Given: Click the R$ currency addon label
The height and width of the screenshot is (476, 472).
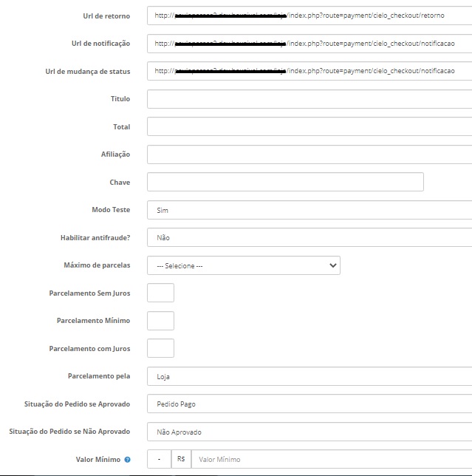Looking at the screenshot, I should pyautogui.click(x=180, y=460).
